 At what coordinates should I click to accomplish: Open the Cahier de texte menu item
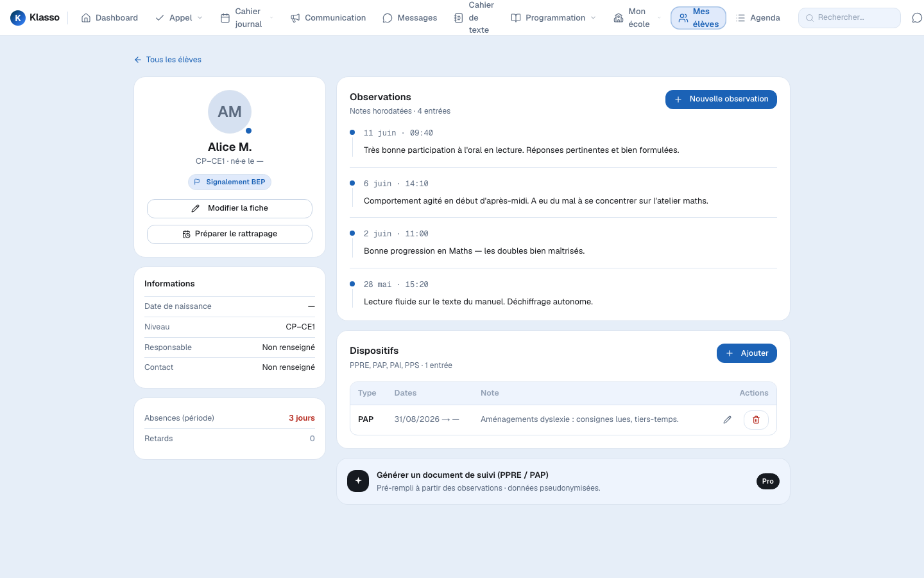click(x=474, y=18)
